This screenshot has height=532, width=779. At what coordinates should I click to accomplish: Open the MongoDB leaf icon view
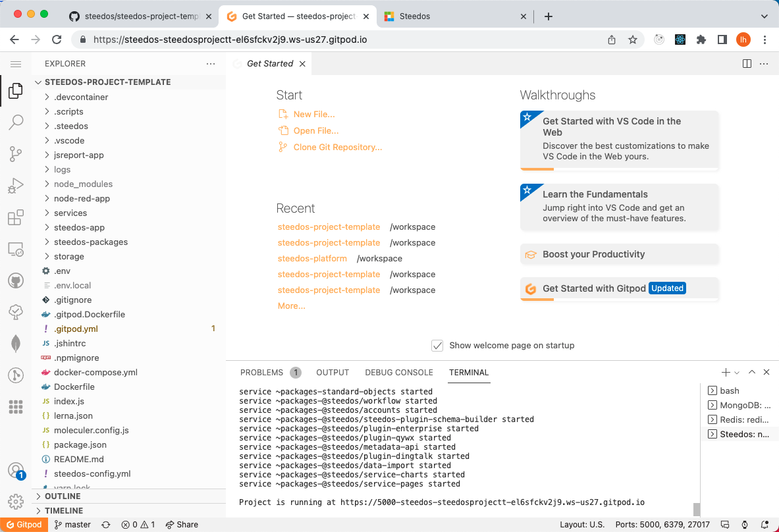pos(15,344)
